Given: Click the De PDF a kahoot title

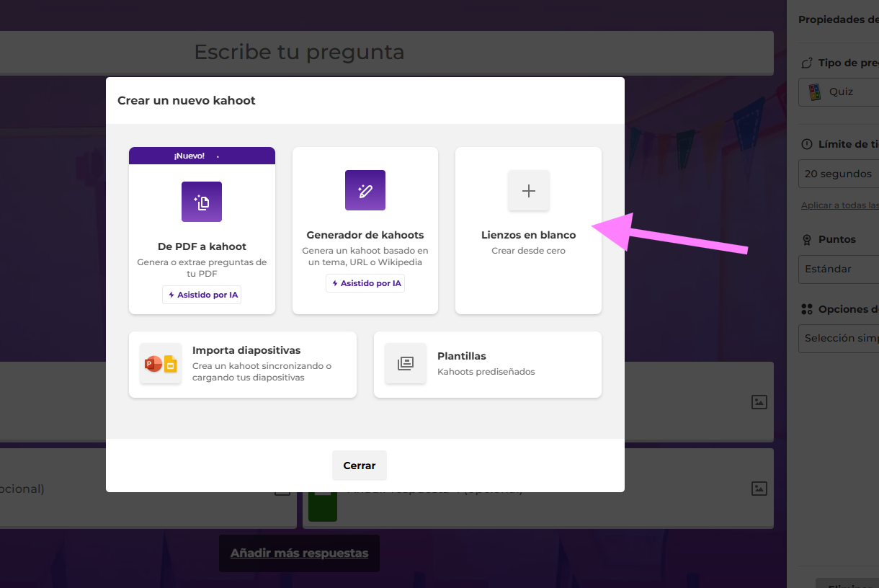Looking at the screenshot, I should coord(202,246).
